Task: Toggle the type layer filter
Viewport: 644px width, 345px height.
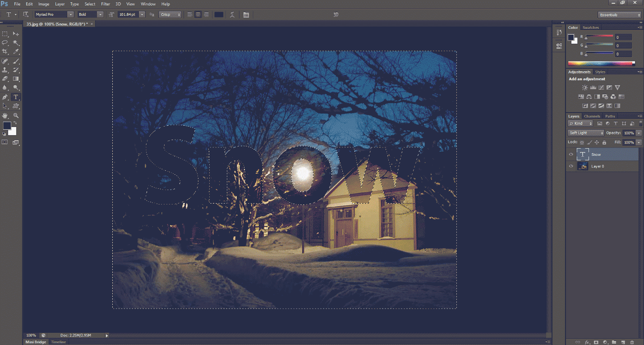Action: [616, 123]
